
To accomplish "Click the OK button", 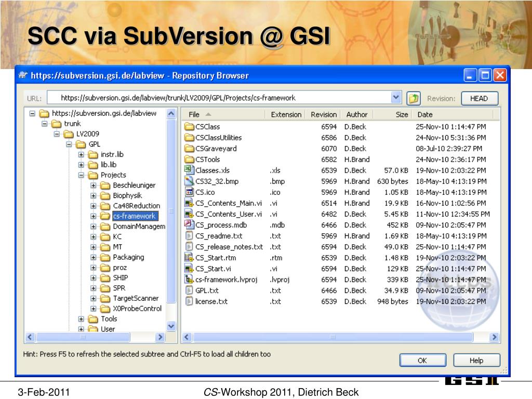I will (423, 361).
